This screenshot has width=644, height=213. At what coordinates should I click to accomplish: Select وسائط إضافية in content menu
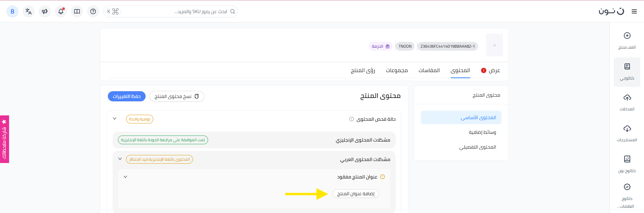click(482, 132)
